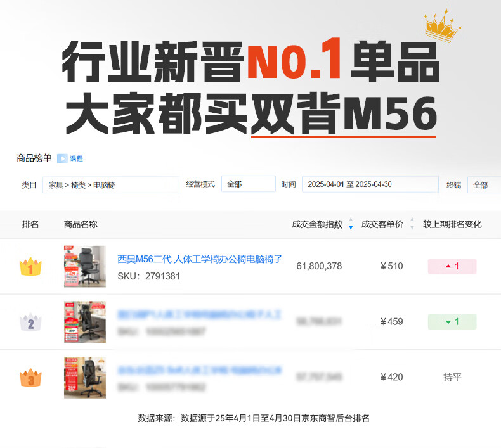Sort by 成交金额指数 arrow icon
Image resolution: width=501 pixels, height=448 pixels.
coord(351,224)
